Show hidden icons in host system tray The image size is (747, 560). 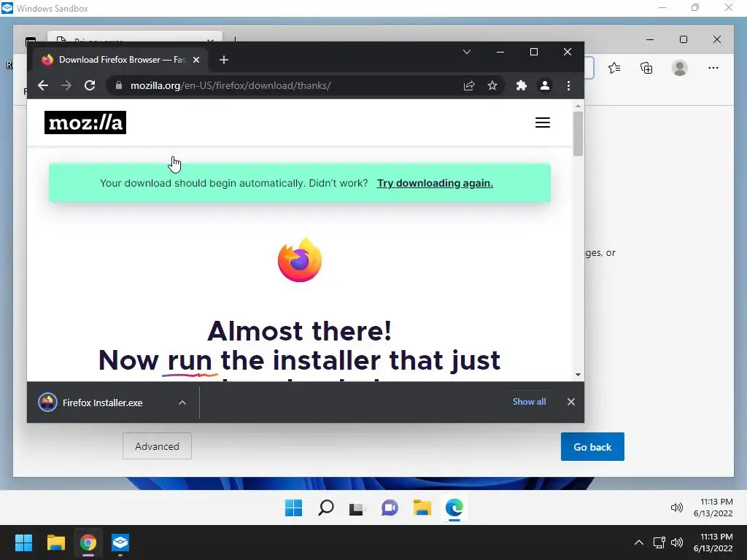click(x=639, y=542)
